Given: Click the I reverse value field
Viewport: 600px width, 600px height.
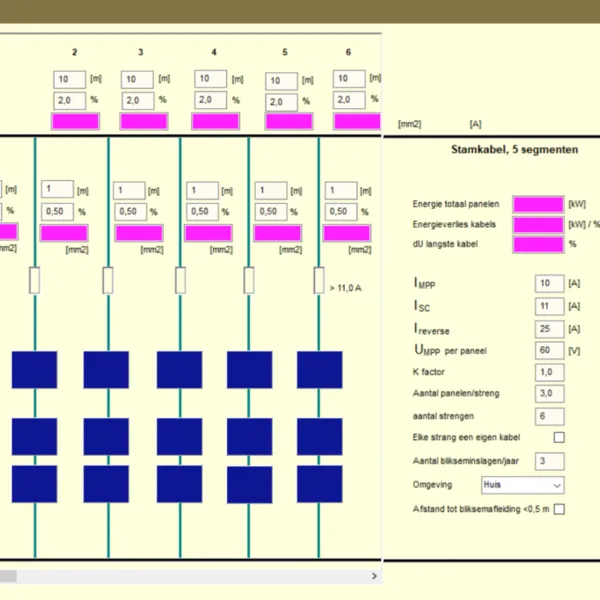Looking at the screenshot, I should pyautogui.click(x=550, y=328).
